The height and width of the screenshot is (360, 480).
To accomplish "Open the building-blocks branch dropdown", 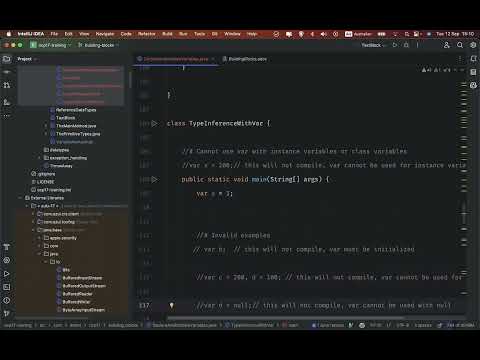I will pos(98,45).
